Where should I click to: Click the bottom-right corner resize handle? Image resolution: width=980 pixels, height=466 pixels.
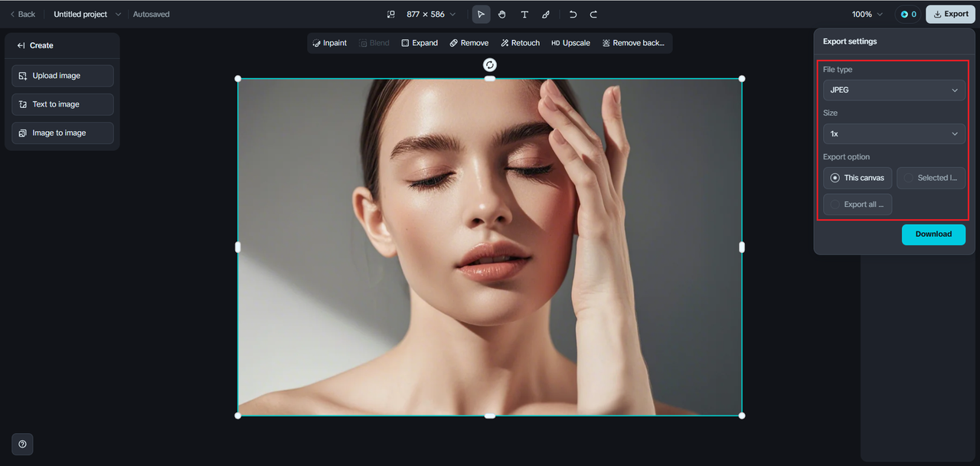click(742, 415)
